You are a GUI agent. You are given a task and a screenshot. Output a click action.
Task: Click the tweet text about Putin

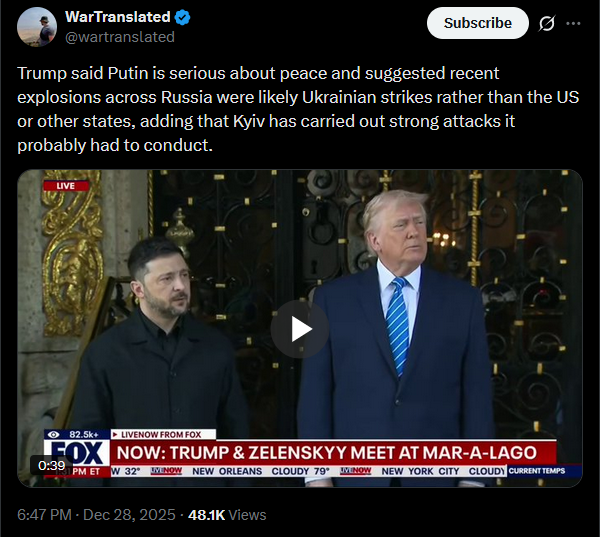coord(298,109)
